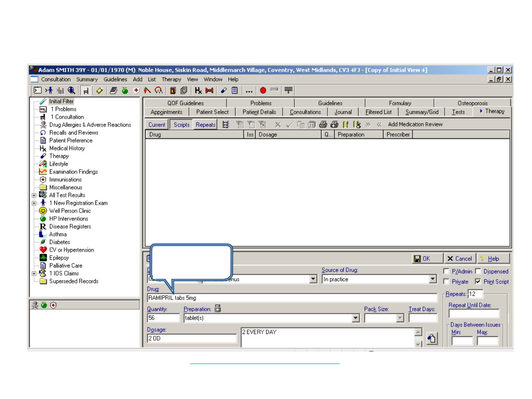Enable the P/Admin checkbox
Screen dimensions: 532x399
[x=446, y=271]
